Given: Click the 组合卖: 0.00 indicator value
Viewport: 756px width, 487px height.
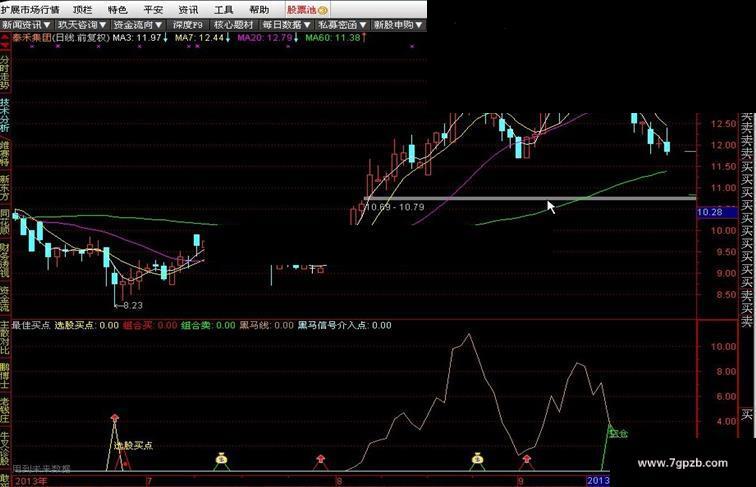Looking at the screenshot, I should point(208,325).
